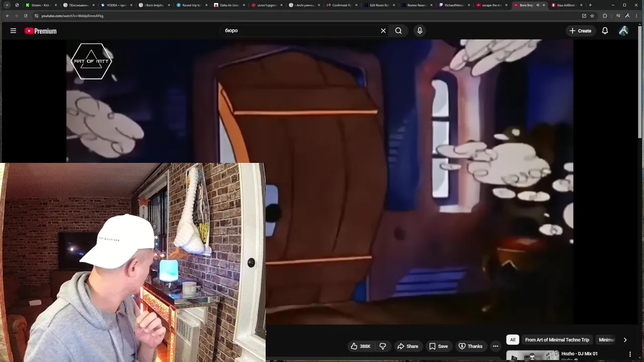
Task: Open YouTube notifications bell
Action: [605, 31]
